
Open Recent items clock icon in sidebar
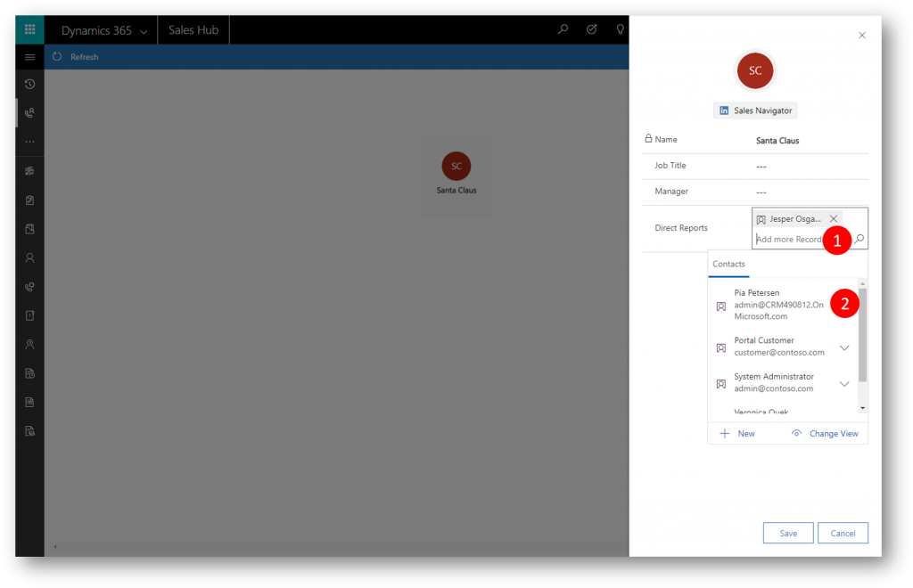click(29, 85)
